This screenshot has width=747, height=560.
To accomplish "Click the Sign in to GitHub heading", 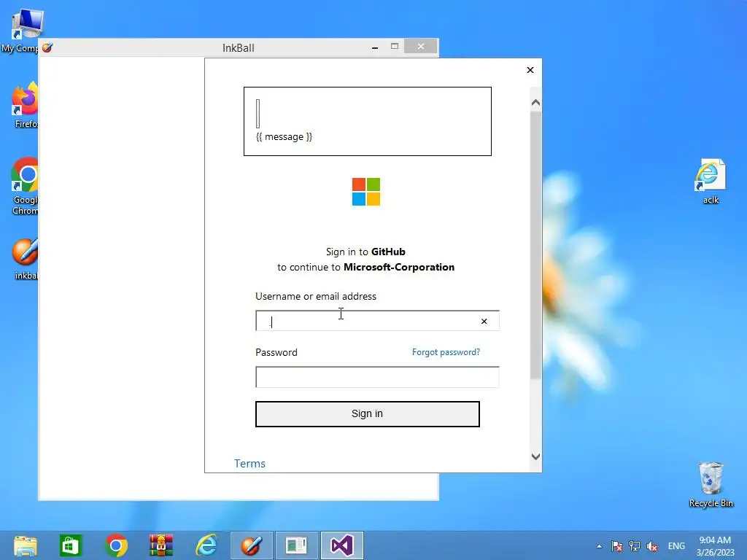I will click(365, 252).
